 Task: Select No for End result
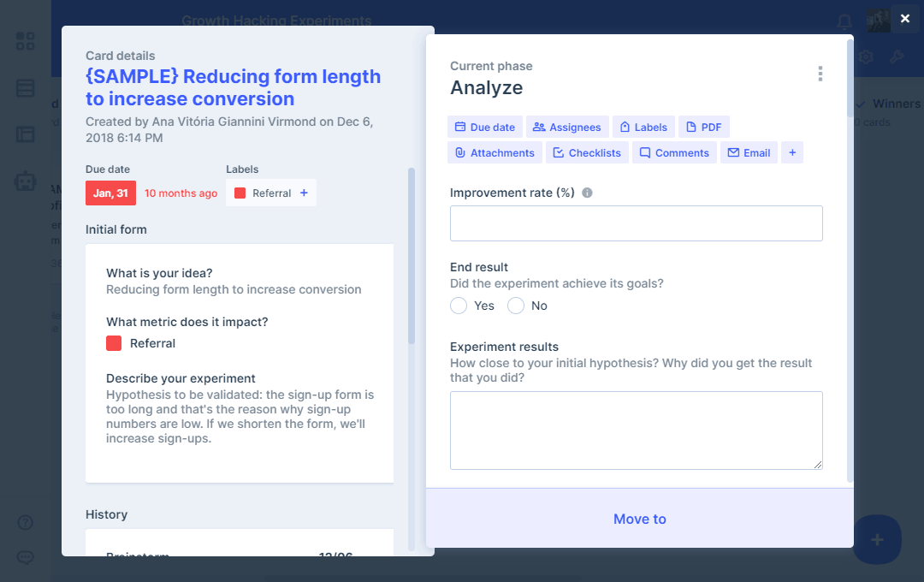click(516, 306)
